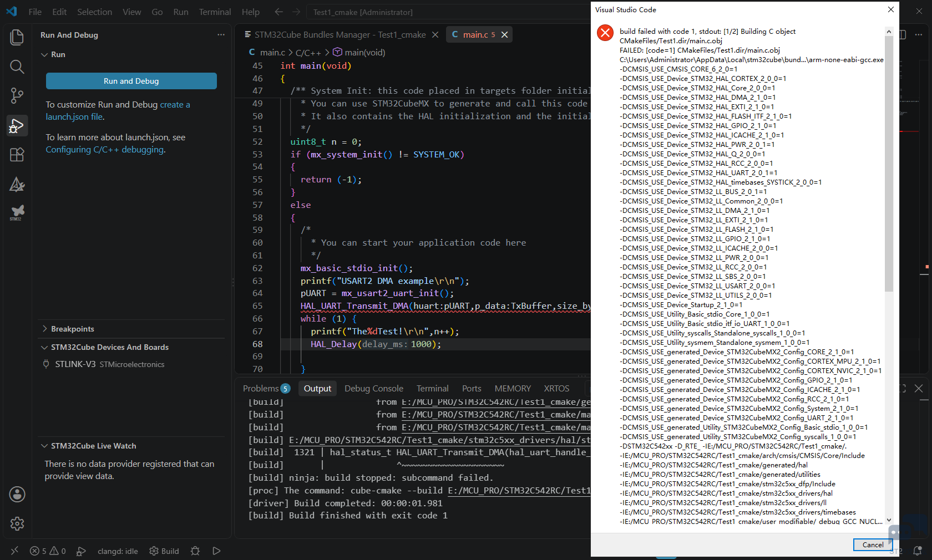Click the dialog scrollbar up arrow
Screen dimensions: 932x560
[889, 32]
